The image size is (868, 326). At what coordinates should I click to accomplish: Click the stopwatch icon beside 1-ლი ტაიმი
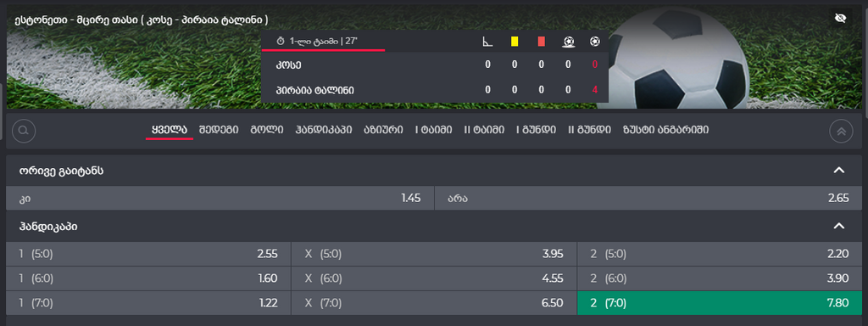(x=280, y=41)
